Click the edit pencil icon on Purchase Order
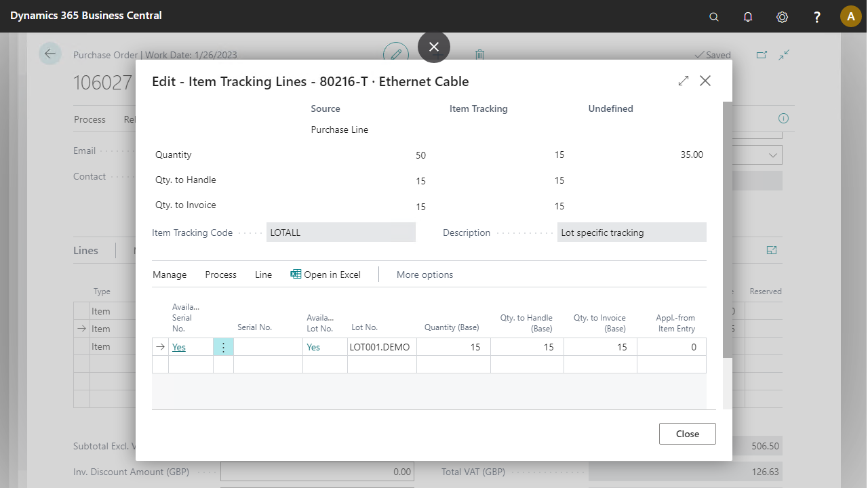This screenshot has height=488, width=868. click(396, 54)
